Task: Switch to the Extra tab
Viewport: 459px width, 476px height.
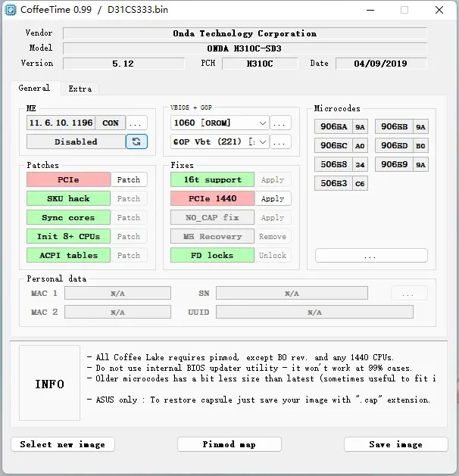Action: click(80, 89)
